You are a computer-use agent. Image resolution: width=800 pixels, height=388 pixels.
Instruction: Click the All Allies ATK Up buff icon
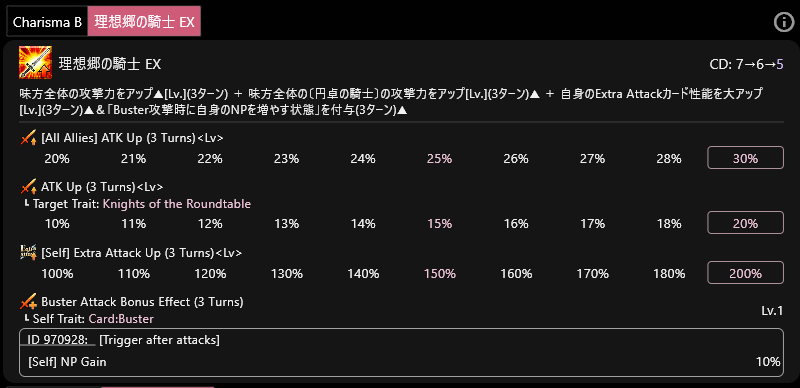(x=28, y=138)
